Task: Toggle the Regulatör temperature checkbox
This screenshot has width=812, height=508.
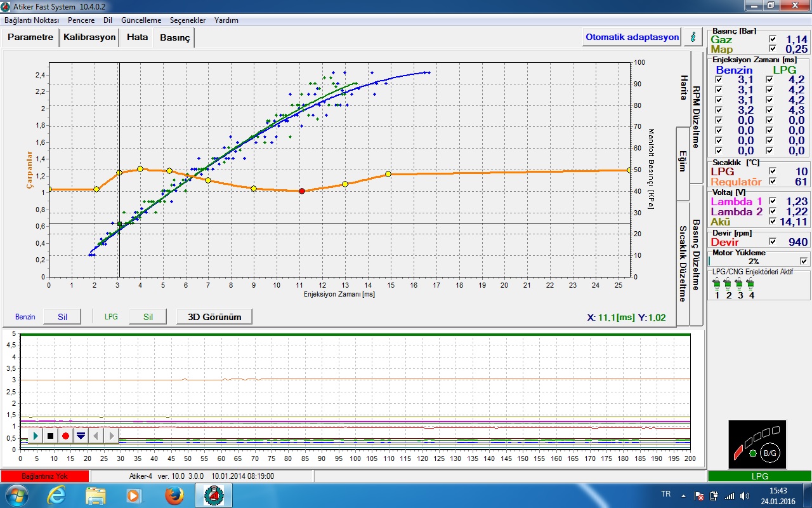Action: 772,182
